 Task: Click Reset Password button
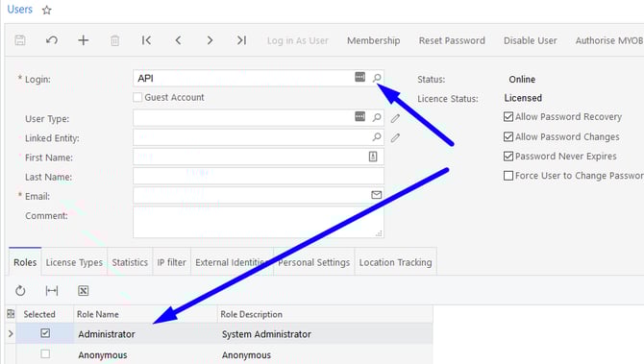coord(452,40)
